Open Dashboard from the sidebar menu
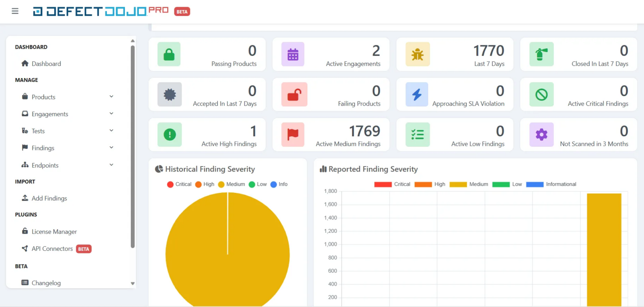This screenshot has width=644, height=307. coord(46,63)
